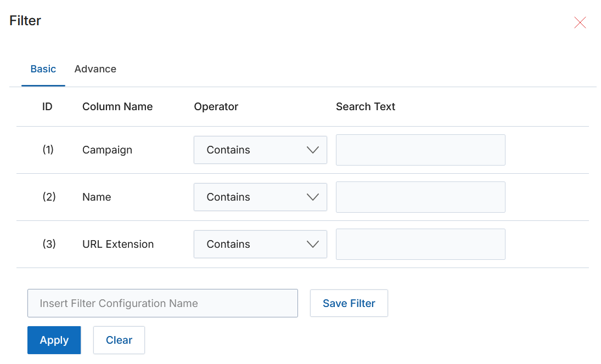Click the (1) ID cell

pos(48,150)
